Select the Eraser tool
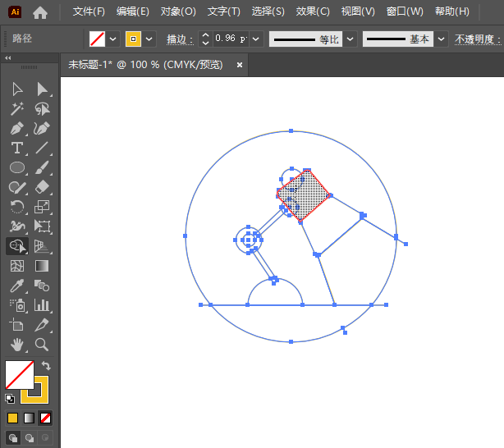This screenshot has width=504, height=448. pos(42,187)
